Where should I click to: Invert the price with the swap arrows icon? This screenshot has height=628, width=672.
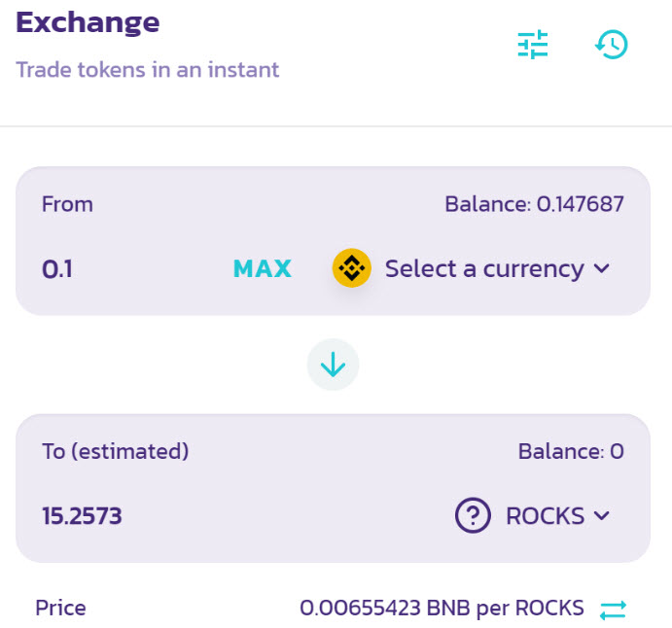point(613,610)
